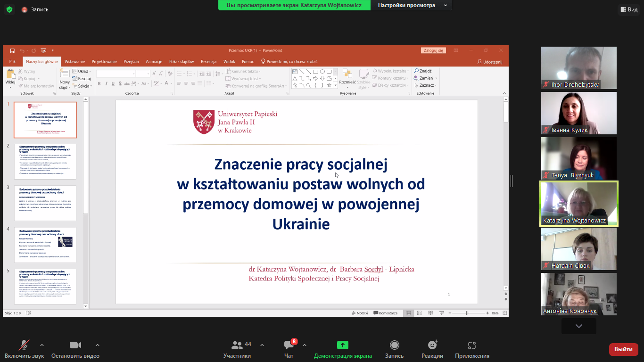Select slide 3 thumbnail in panel
Viewport: 644px width, 362px height.
45,203
